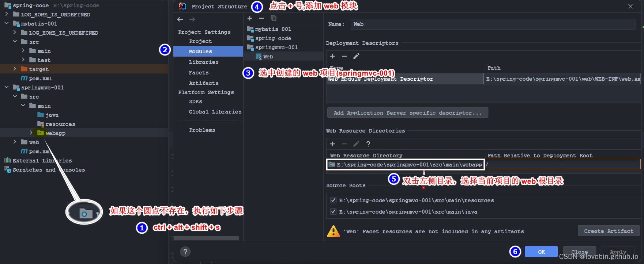
Task: Add a new module with plus icon
Action: click(250, 18)
